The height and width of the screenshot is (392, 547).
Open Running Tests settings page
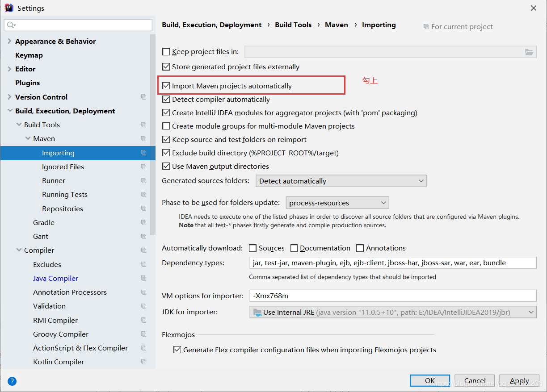[x=65, y=194]
